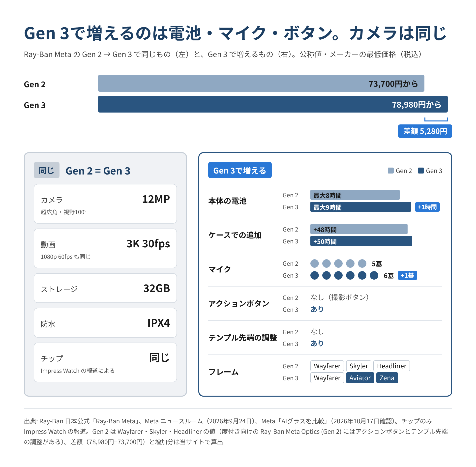This screenshot has width=476, height=467.
Task: Click the 5基 microphone count label
Action: pos(377,263)
